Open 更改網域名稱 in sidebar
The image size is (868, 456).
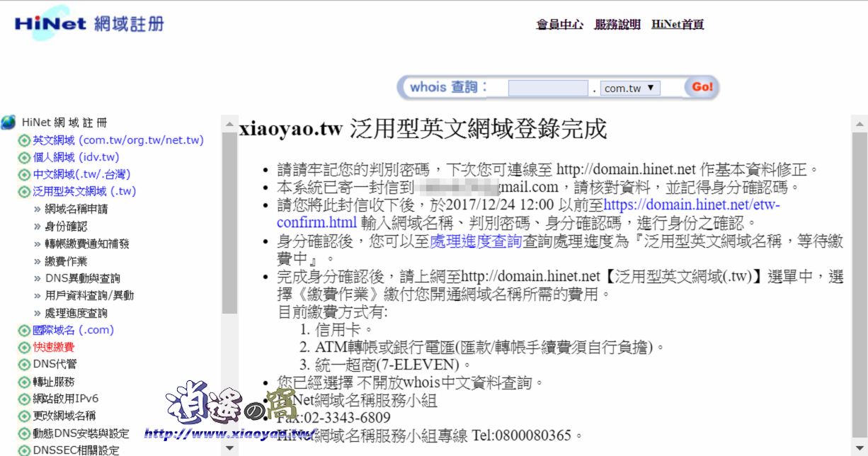(64, 416)
